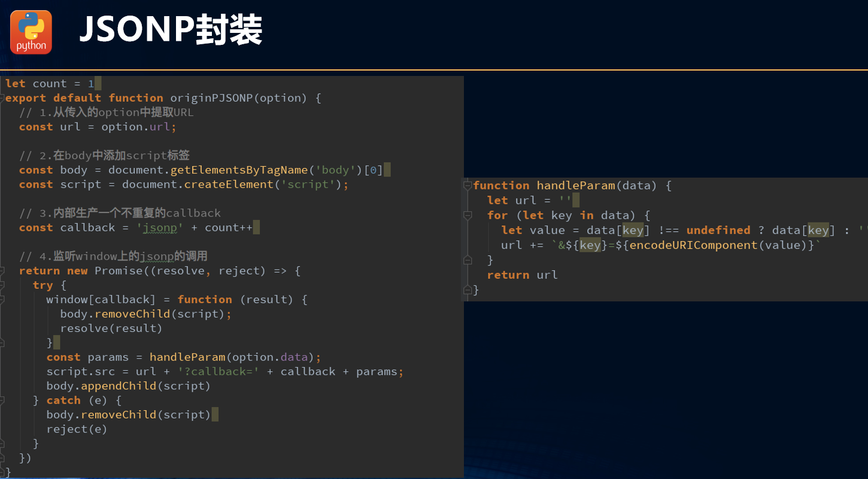
Task: Click 'createElement' in const script line
Action: coord(229,184)
